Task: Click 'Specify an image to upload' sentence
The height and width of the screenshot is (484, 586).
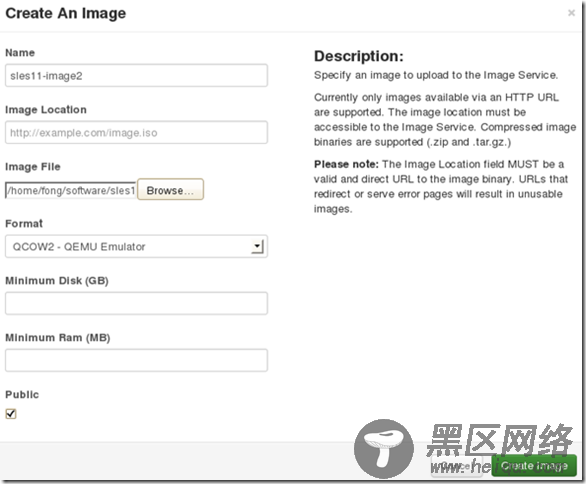Action: 436,75
